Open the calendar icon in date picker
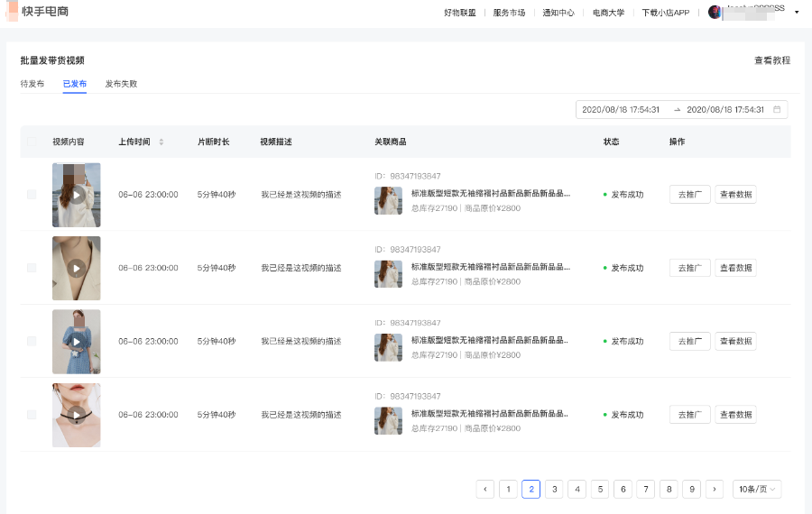 coord(777,110)
